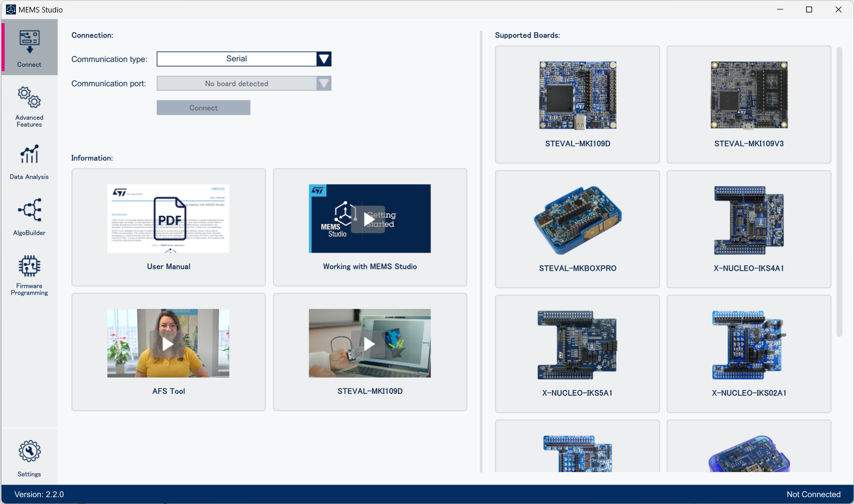Click the Serial communication type combo box
The image size is (854, 504).
236,59
